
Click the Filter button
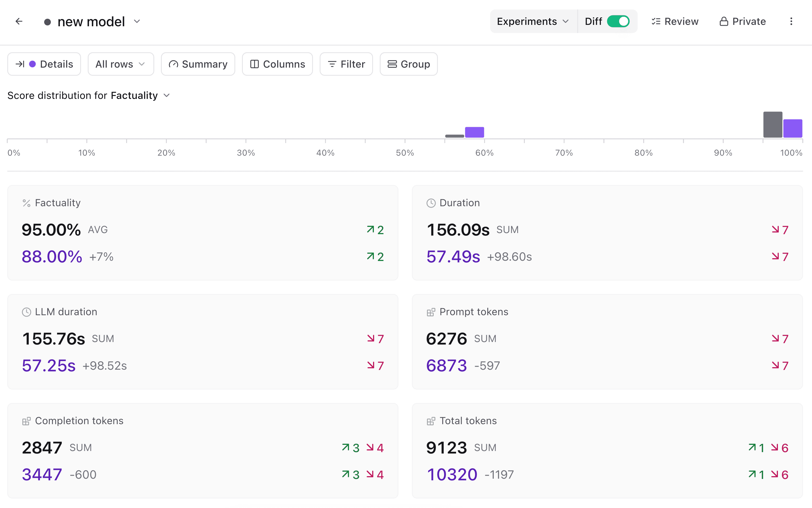pyautogui.click(x=346, y=64)
